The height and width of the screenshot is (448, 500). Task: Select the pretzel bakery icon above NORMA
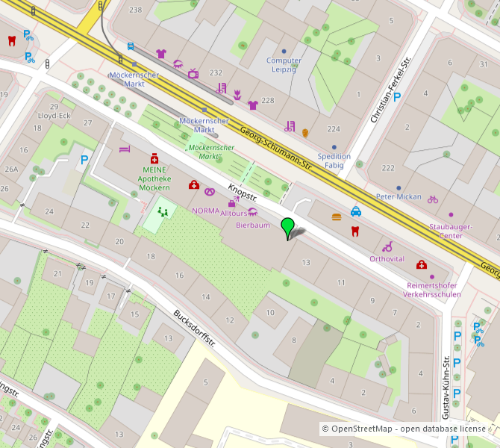pyautogui.click(x=210, y=192)
